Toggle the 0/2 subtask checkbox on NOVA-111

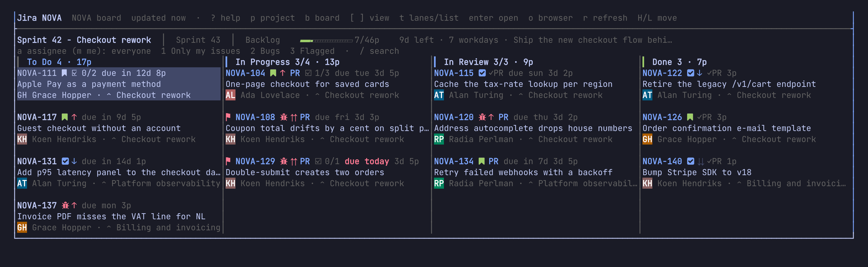coord(74,73)
